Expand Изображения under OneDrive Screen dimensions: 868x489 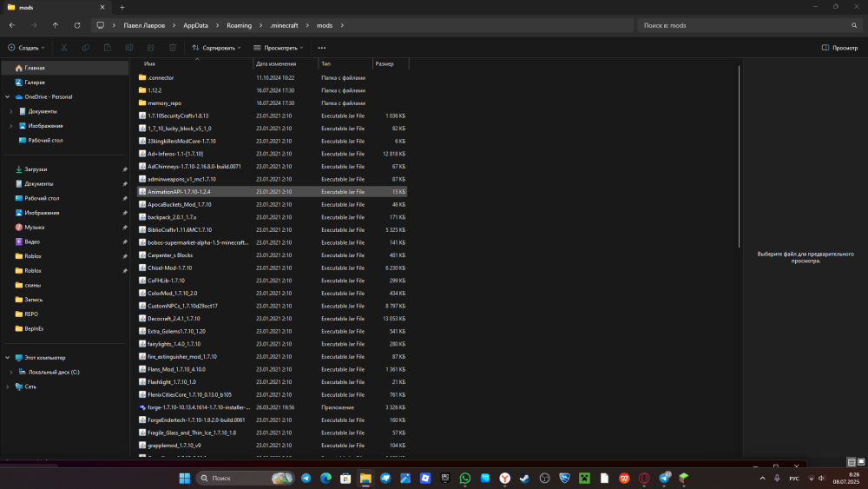(x=11, y=126)
